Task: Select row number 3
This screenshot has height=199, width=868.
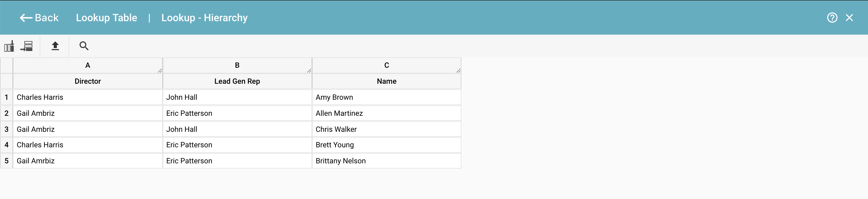Action: tap(6, 129)
